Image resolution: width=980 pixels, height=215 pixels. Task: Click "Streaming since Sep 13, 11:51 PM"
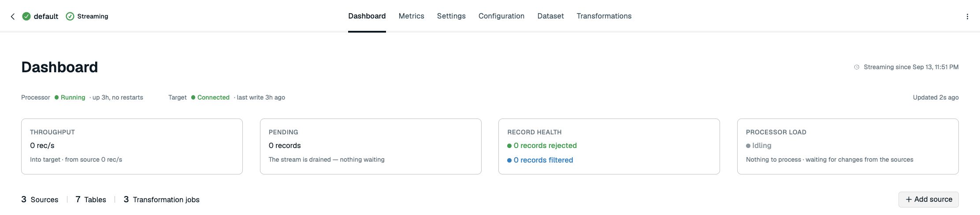[x=911, y=67]
